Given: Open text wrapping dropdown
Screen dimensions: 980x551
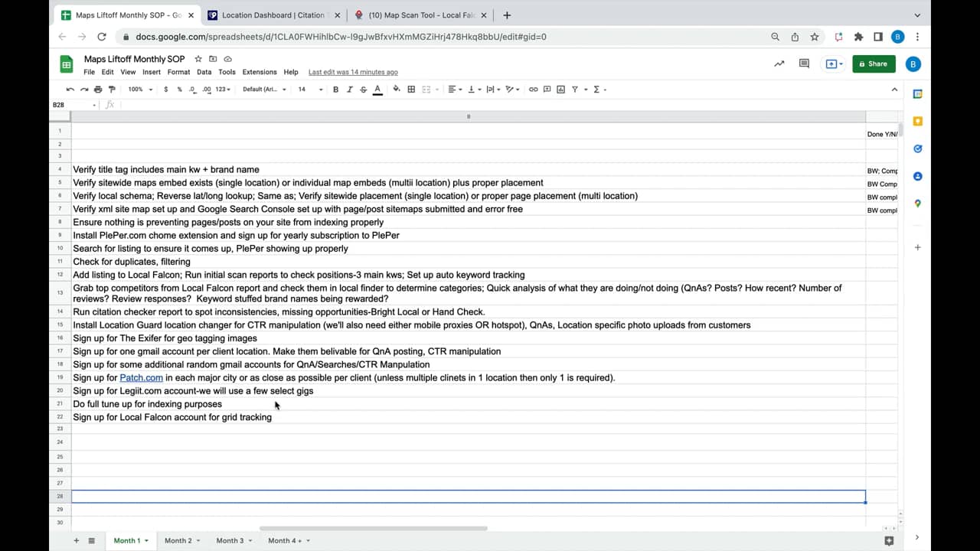Looking at the screenshot, I should coord(492,90).
